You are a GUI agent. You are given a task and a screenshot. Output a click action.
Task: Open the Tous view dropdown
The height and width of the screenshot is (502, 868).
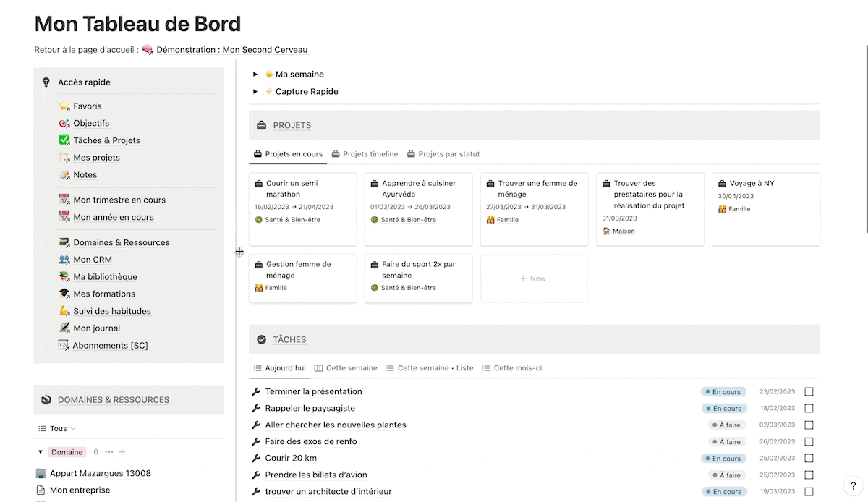click(x=57, y=429)
